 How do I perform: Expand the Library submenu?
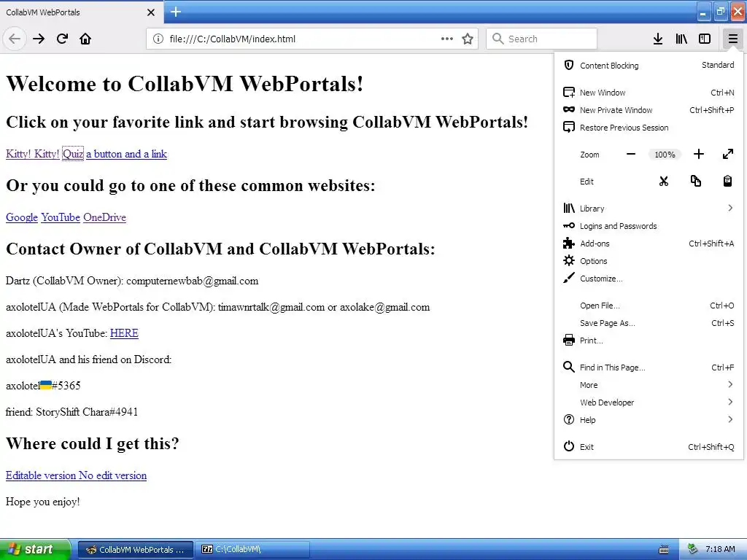point(649,208)
